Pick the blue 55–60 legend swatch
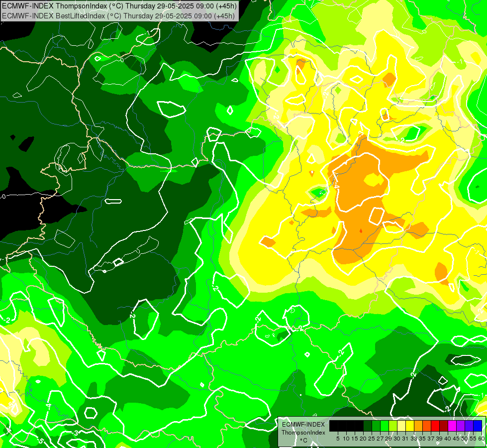The image size is (487, 448). 478,426
